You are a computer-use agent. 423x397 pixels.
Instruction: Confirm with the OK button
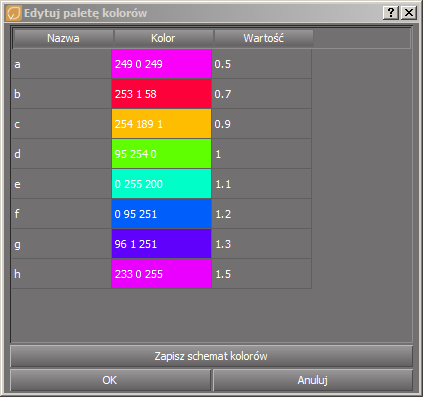point(110,380)
